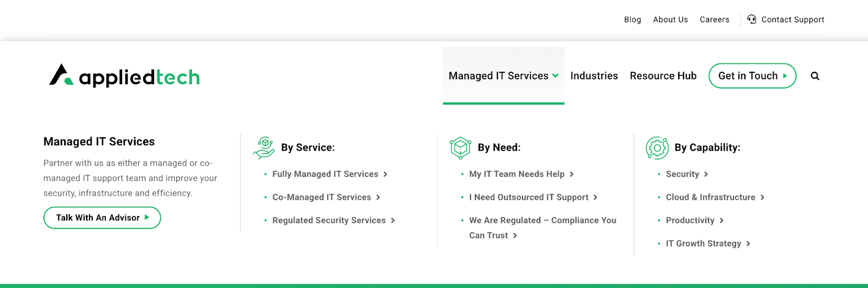868x288 pixels.
Task: Click the By Service hand icon
Action: (x=264, y=148)
